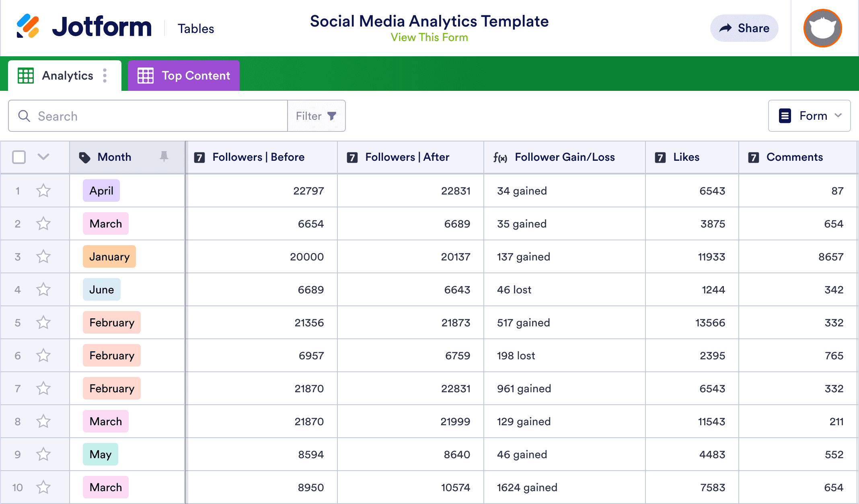Star row 1 with April data

click(x=43, y=191)
